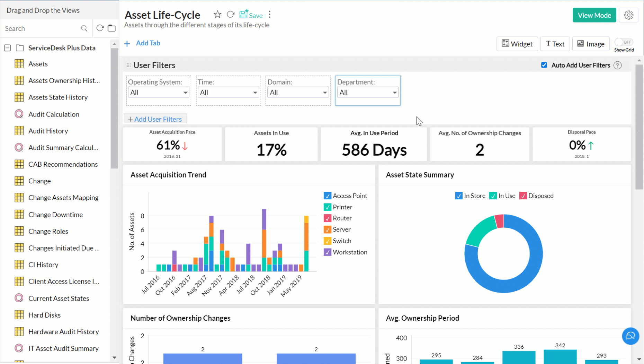Switch to View Mode
The image size is (644, 364).
tap(594, 15)
